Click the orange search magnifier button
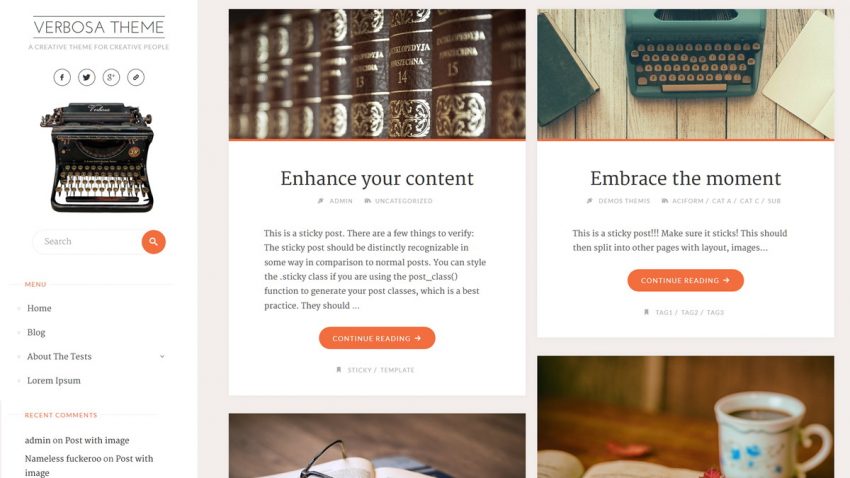Image resolution: width=850 pixels, height=478 pixels. pos(153,242)
